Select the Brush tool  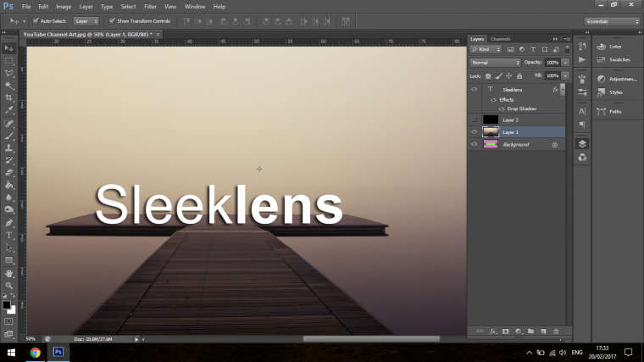click(x=8, y=136)
